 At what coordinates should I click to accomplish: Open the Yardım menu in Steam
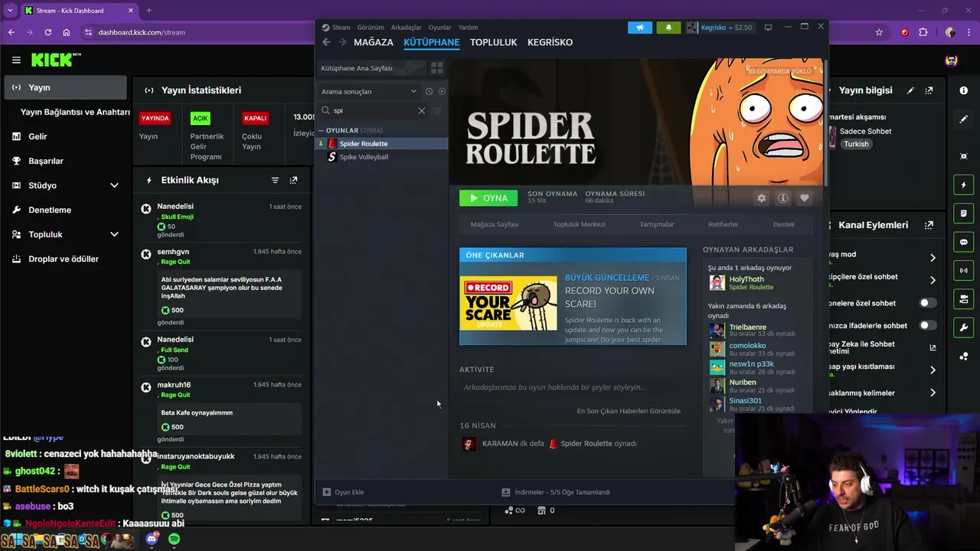[468, 28]
